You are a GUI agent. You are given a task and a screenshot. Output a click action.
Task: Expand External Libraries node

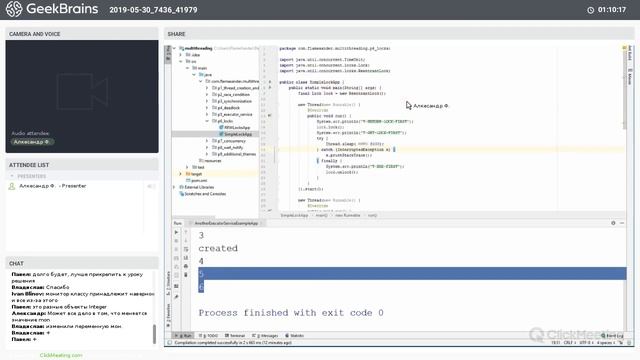coord(174,187)
